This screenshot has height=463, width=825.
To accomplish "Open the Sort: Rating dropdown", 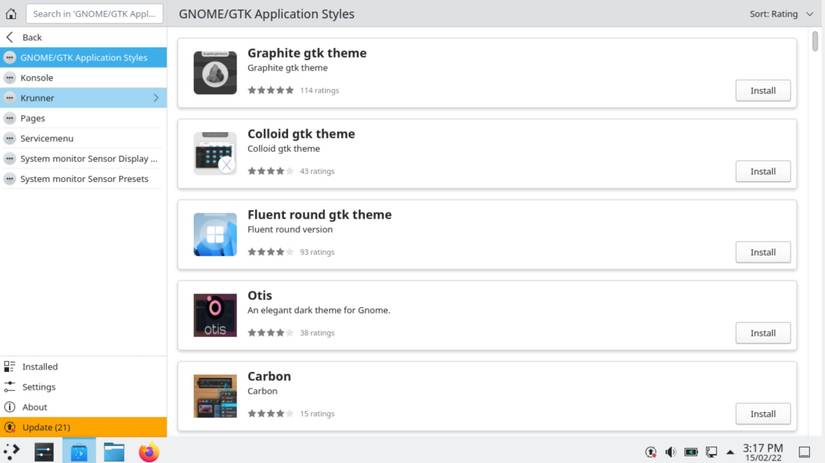I will [x=781, y=14].
